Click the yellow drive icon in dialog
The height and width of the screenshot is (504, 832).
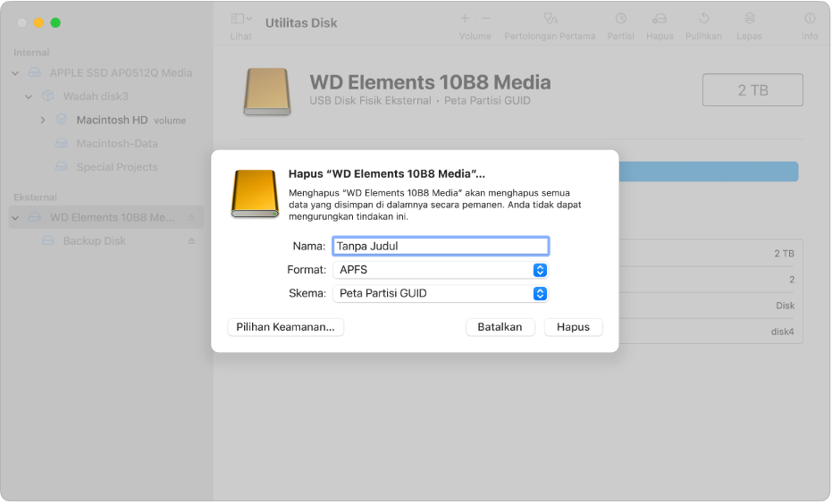coord(255,194)
